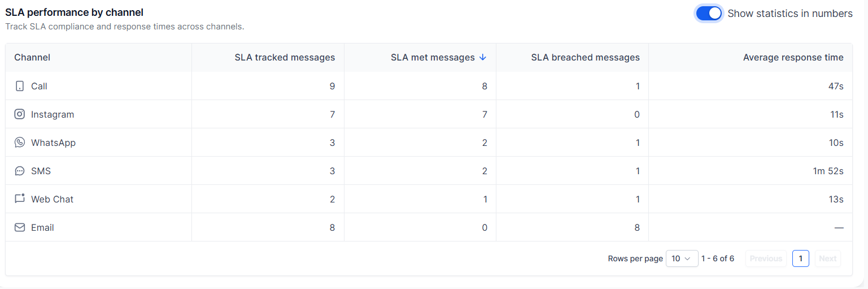Sort by SLA tracked messages column
This screenshot has width=868, height=289.
(x=285, y=57)
